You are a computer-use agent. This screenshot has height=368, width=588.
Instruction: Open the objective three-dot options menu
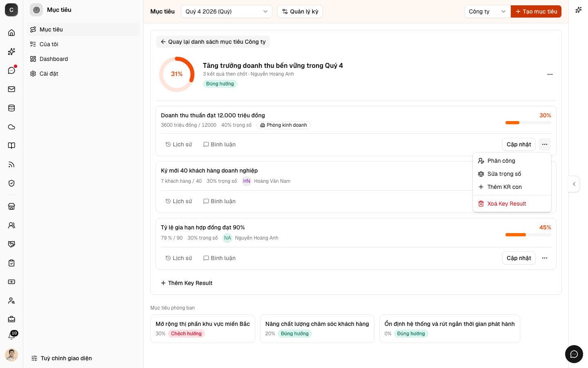click(550, 74)
